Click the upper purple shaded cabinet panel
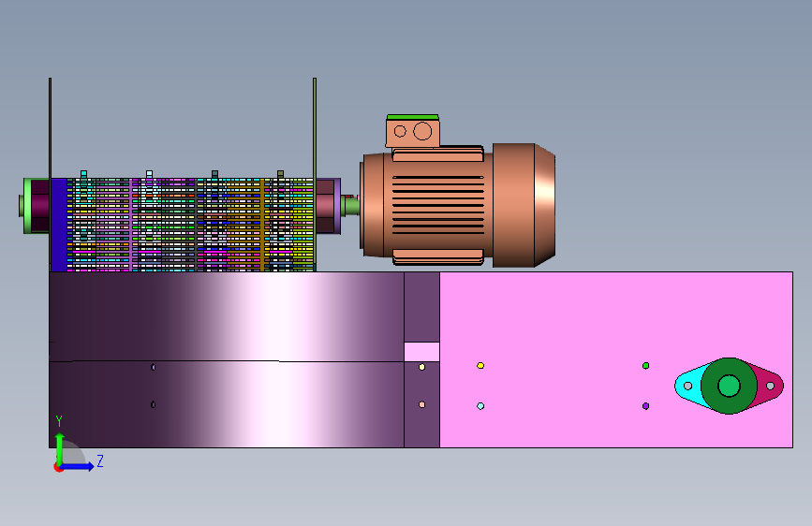The width and height of the screenshot is (812, 526). [227, 316]
